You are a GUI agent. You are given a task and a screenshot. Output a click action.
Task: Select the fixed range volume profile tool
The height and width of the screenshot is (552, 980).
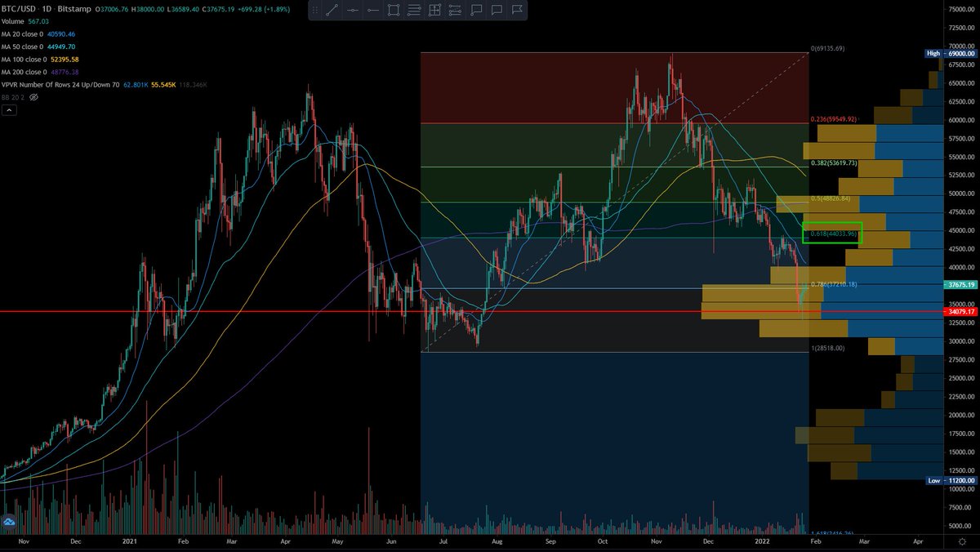pyautogui.click(x=456, y=11)
